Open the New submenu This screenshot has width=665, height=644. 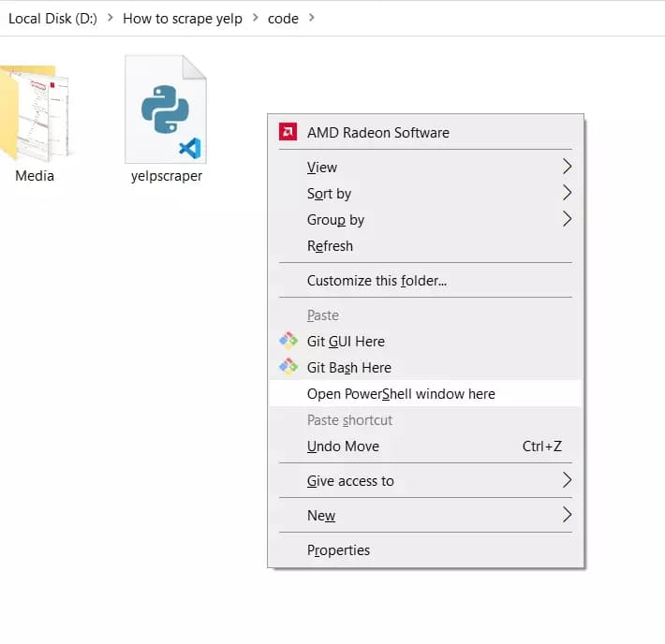click(x=425, y=516)
